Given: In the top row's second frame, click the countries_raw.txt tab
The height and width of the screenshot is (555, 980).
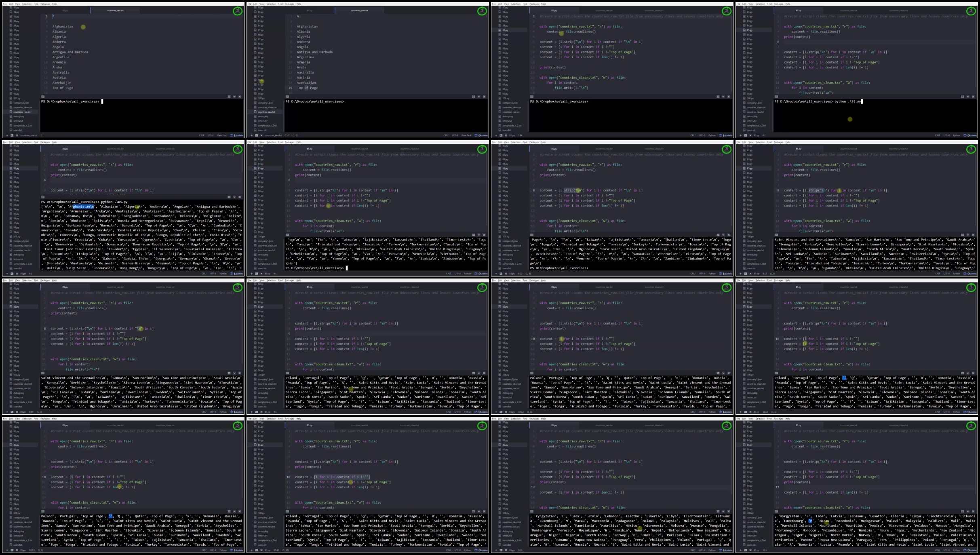Looking at the screenshot, I should coord(359,11).
